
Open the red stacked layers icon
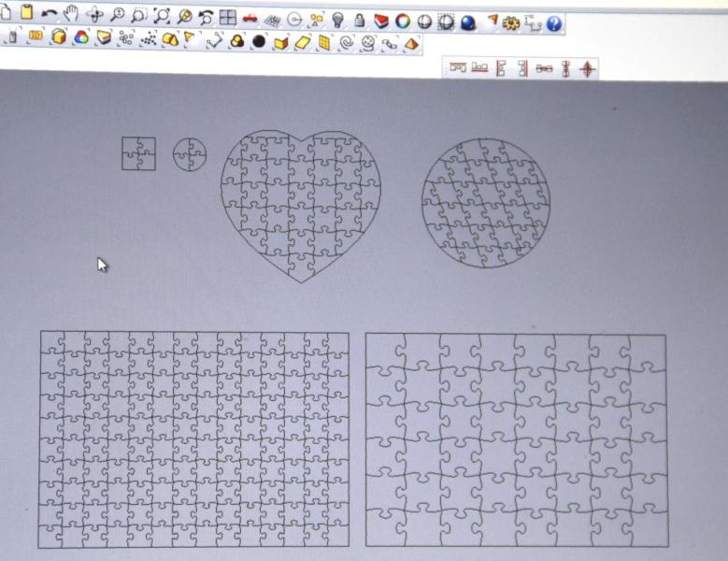tap(381, 21)
